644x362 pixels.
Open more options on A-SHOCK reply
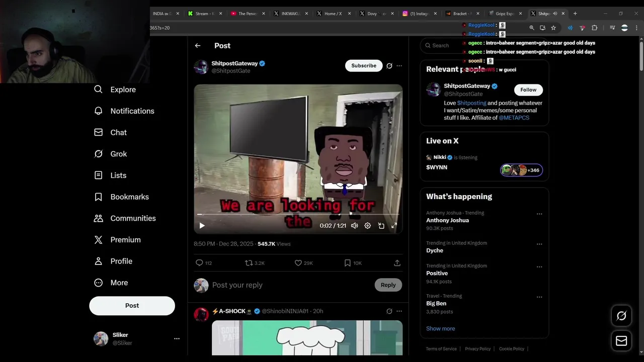point(399,311)
